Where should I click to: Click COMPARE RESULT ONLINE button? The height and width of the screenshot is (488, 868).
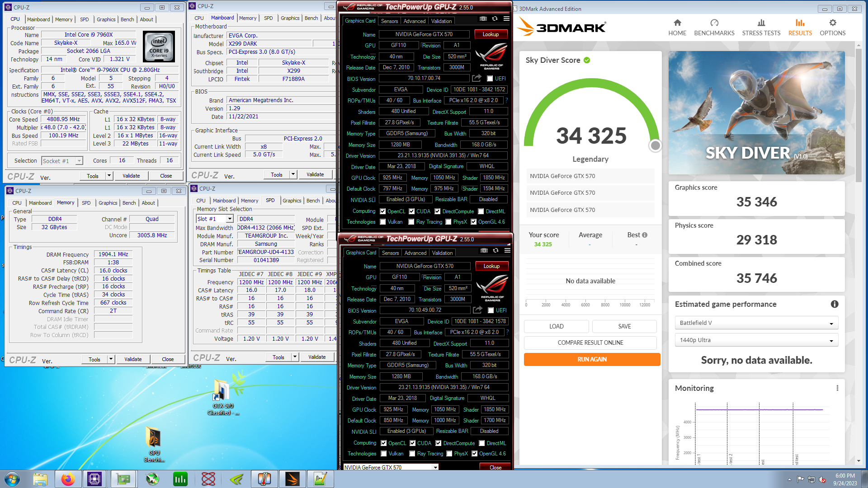tap(590, 343)
